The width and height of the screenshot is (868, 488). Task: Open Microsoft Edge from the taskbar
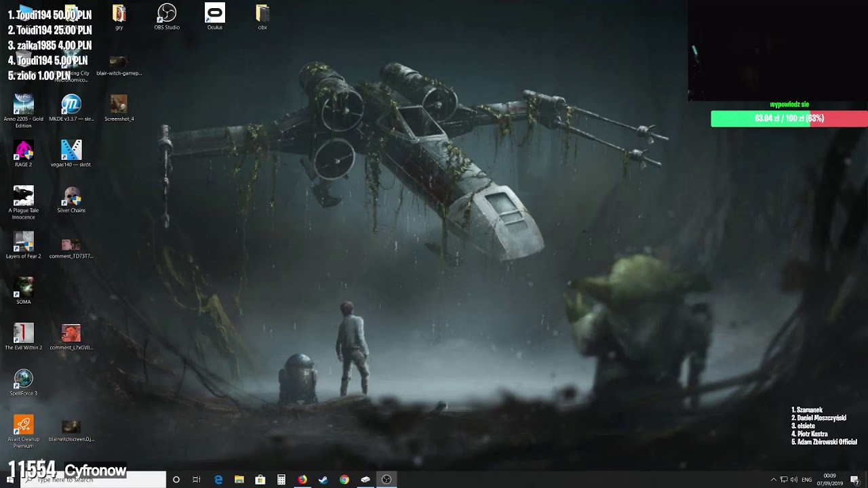[218, 479]
